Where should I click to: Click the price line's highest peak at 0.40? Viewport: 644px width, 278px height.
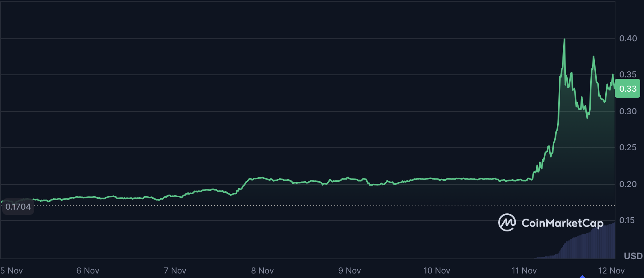(564, 39)
